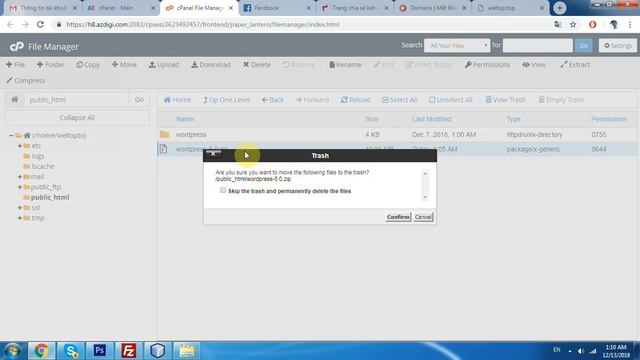Sort by the Last Modified column
The image size is (640, 360).
pyautogui.click(x=431, y=119)
